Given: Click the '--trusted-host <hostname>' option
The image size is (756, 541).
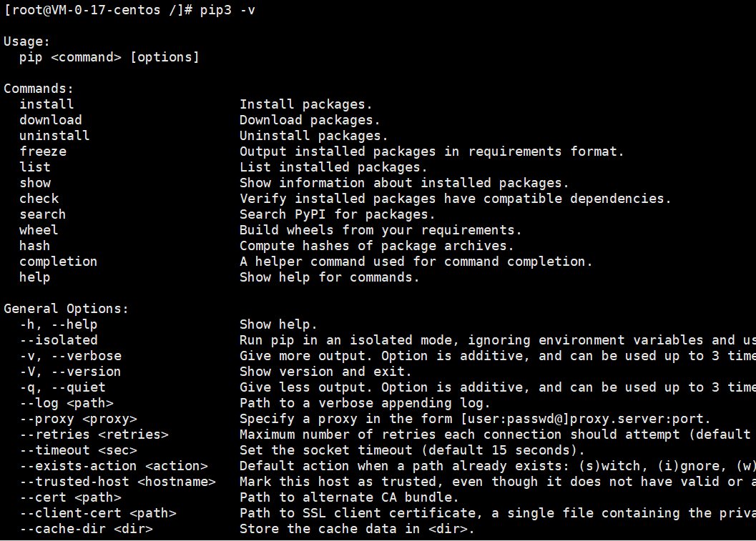Looking at the screenshot, I should [x=118, y=482].
